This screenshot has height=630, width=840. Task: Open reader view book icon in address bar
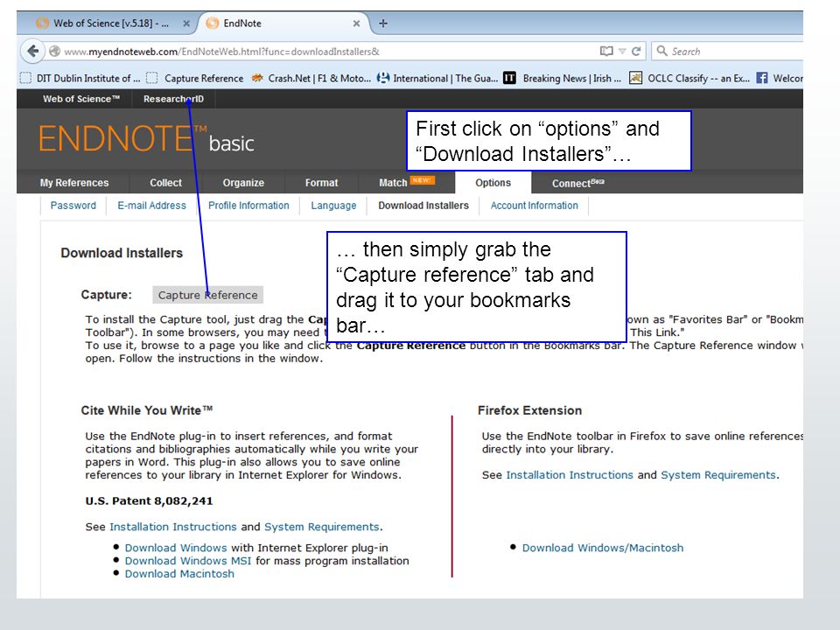(606, 52)
